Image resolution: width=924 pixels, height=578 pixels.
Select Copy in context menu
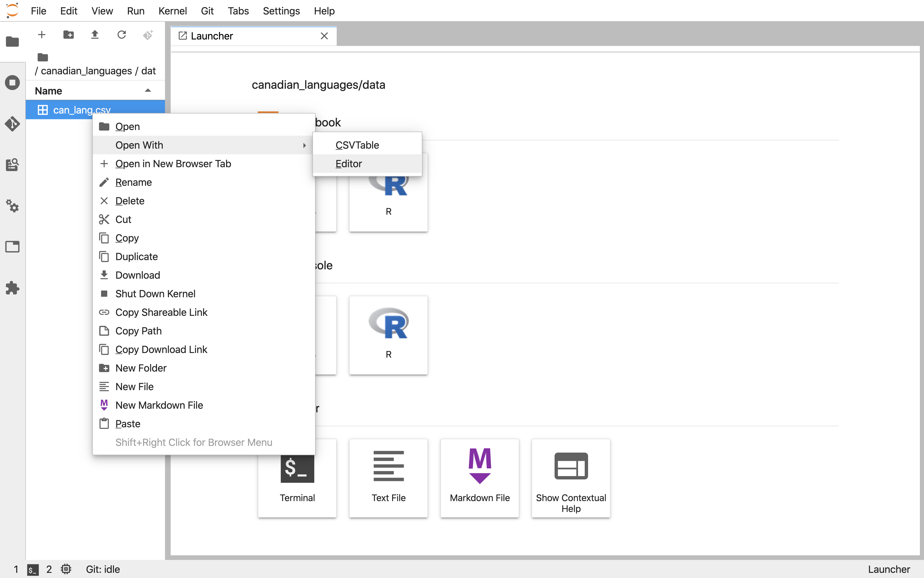(203, 238)
